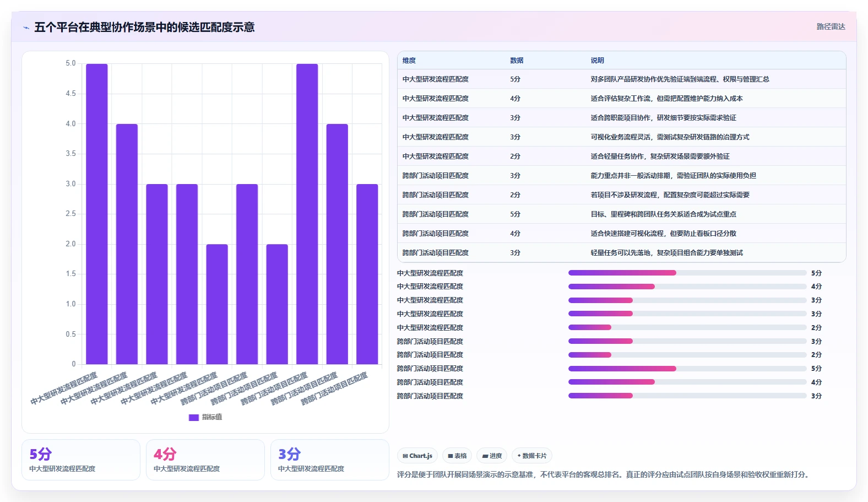Select table row about 对多团队产品研发协作优先验证
The image size is (868, 502).
[x=621, y=79]
